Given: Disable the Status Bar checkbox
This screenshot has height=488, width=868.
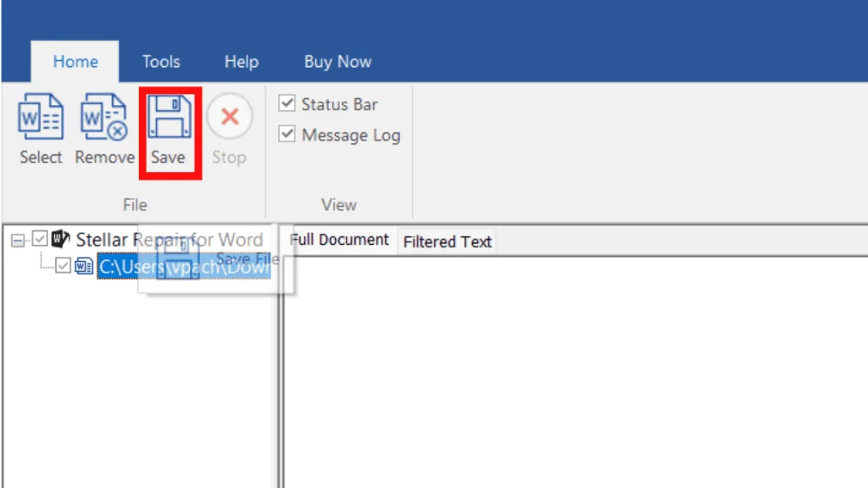Looking at the screenshot, I should point(287,103).
